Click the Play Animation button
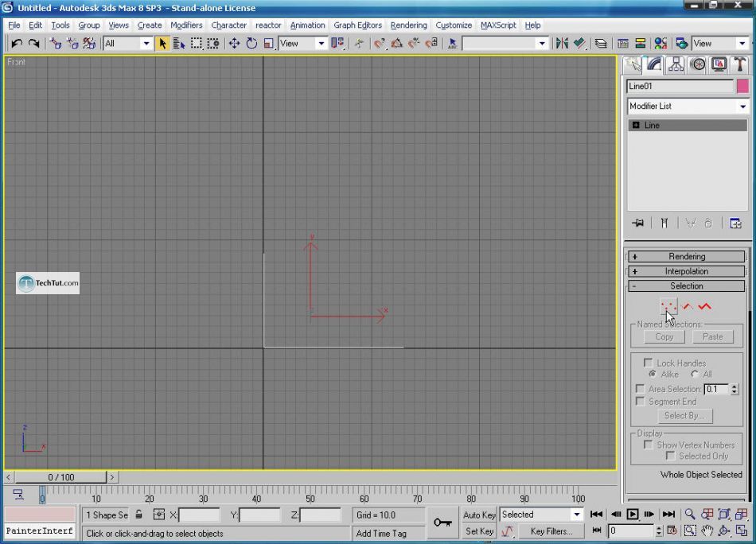This screenshot has height=544, width=756. [633, 514]
